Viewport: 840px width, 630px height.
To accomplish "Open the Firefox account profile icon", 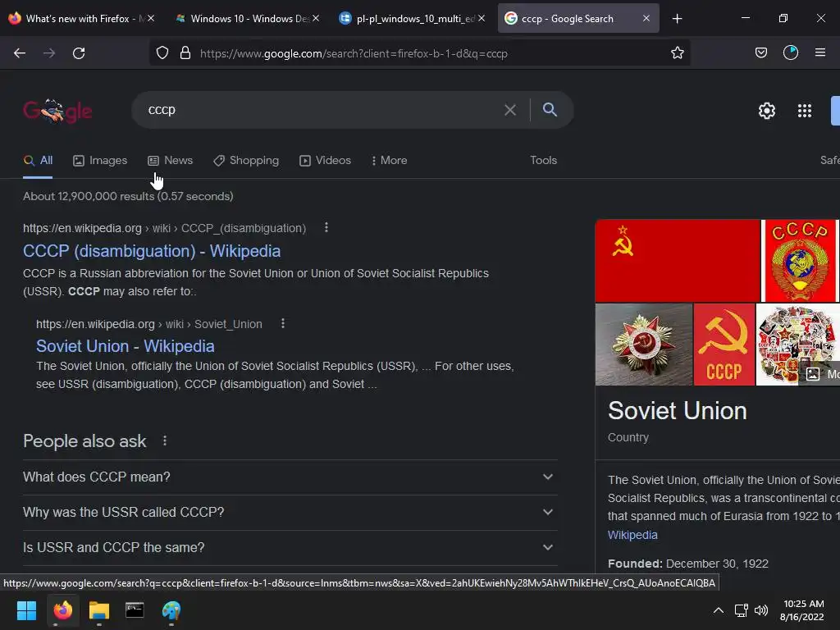I will tap(791, 53).
